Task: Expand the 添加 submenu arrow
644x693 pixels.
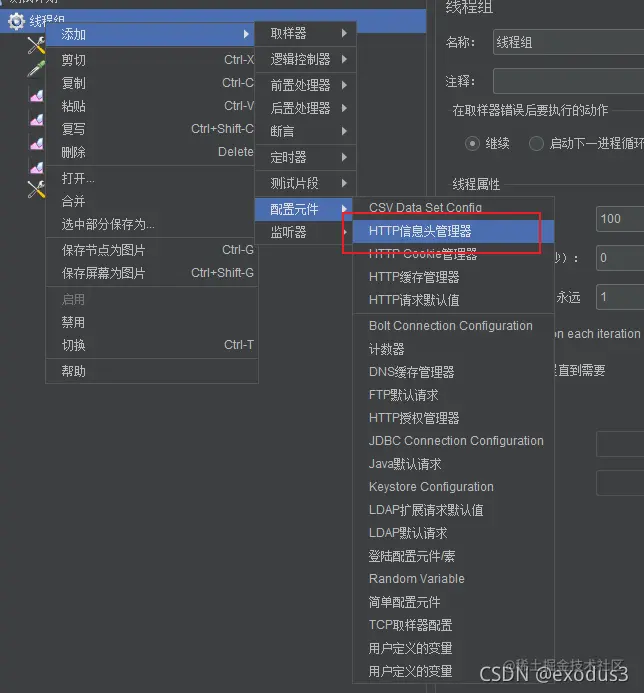Action: [x=246, y=34]
